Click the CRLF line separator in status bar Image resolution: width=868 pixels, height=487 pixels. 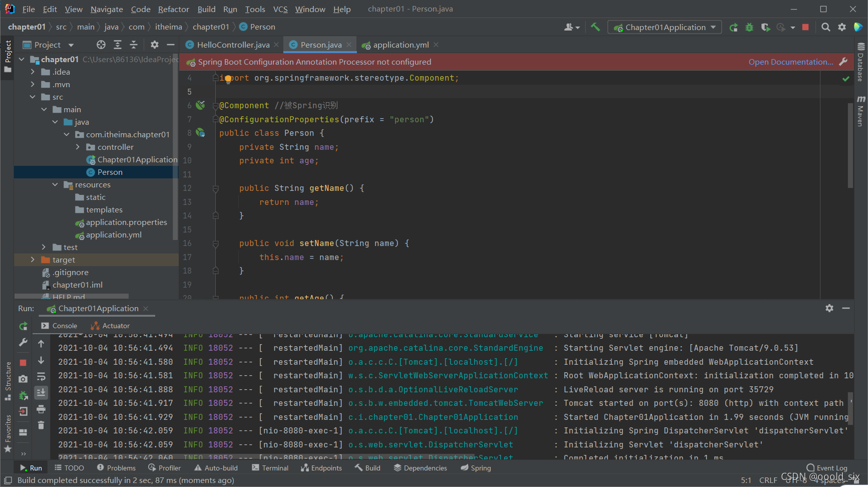[x=768, y=480]
